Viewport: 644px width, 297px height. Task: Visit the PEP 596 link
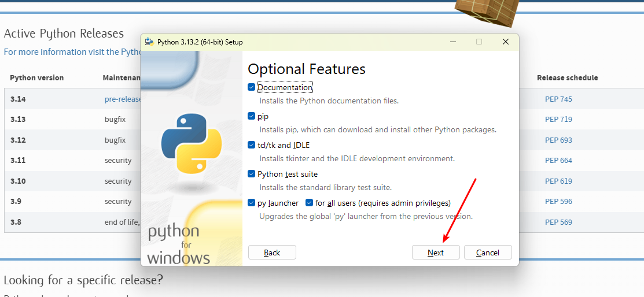click(558, 201)
